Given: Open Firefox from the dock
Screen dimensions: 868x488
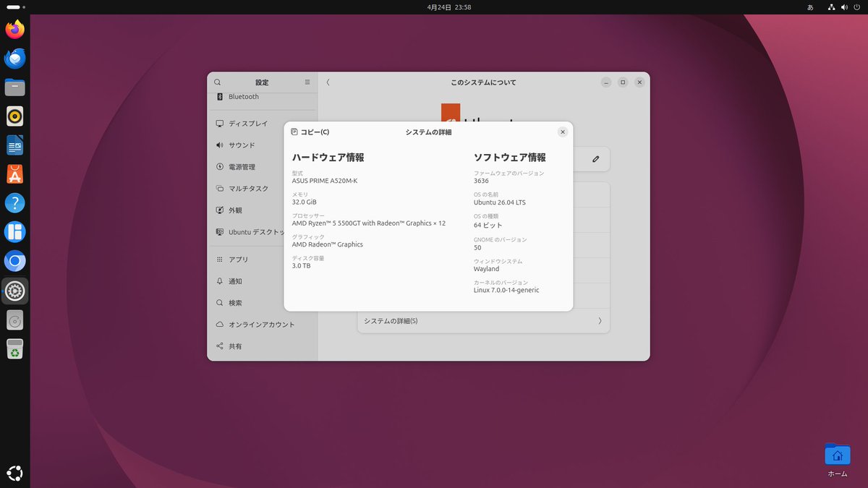Looking at the screenshot, I should 14,30.
